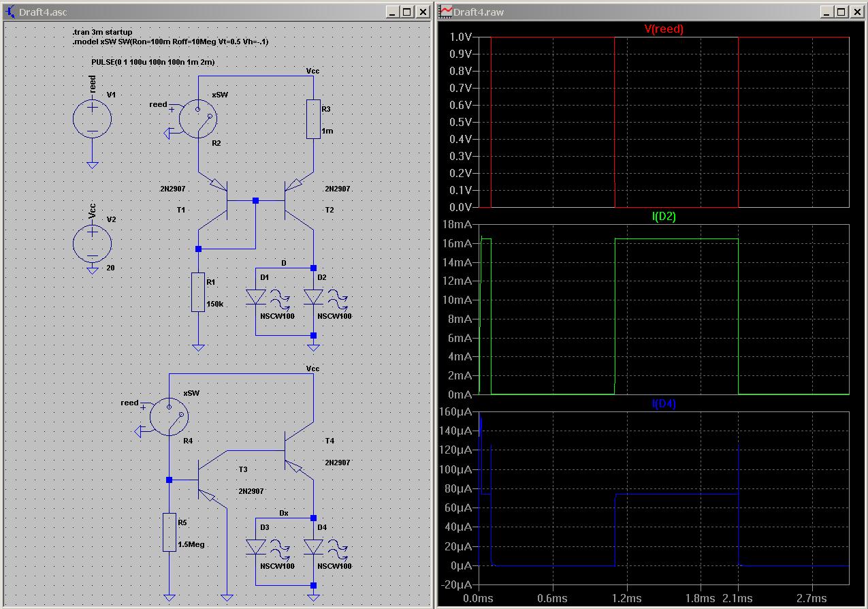Click the 'reed' label at the lower switch
Viewport: 868px width, 609px height.
(x=129, y=403)
